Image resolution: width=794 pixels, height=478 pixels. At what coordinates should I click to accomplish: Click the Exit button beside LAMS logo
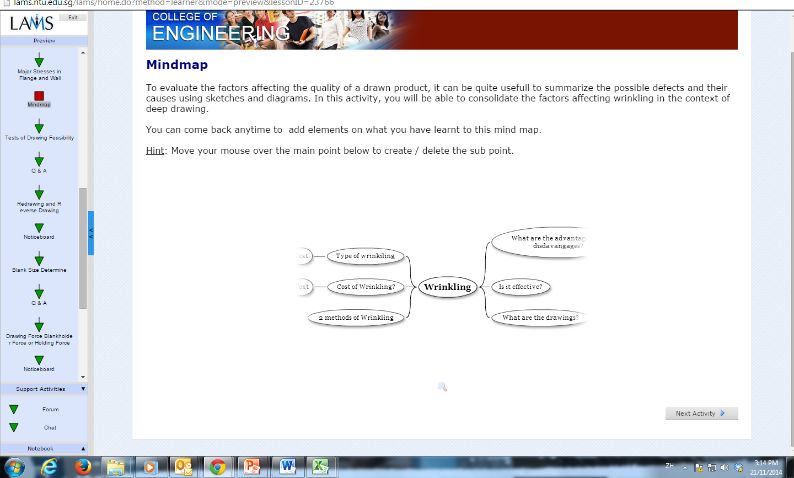pyautogui.click(x=73, y=18)
